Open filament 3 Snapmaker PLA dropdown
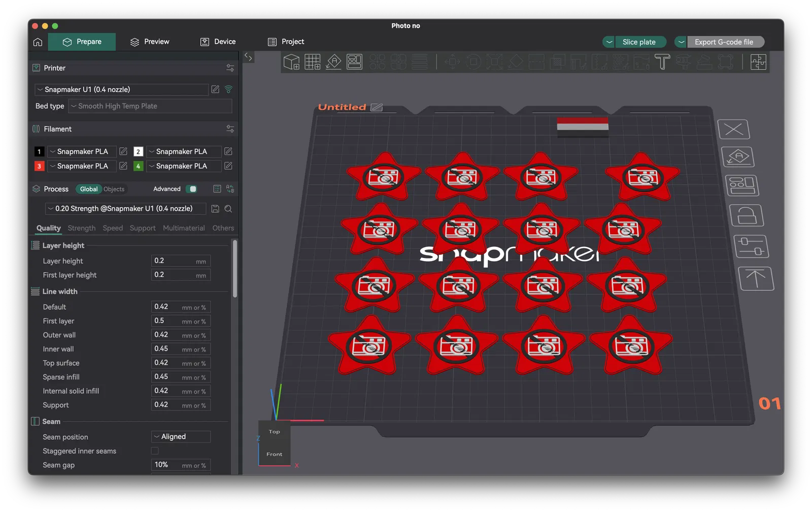 point(82,166)
